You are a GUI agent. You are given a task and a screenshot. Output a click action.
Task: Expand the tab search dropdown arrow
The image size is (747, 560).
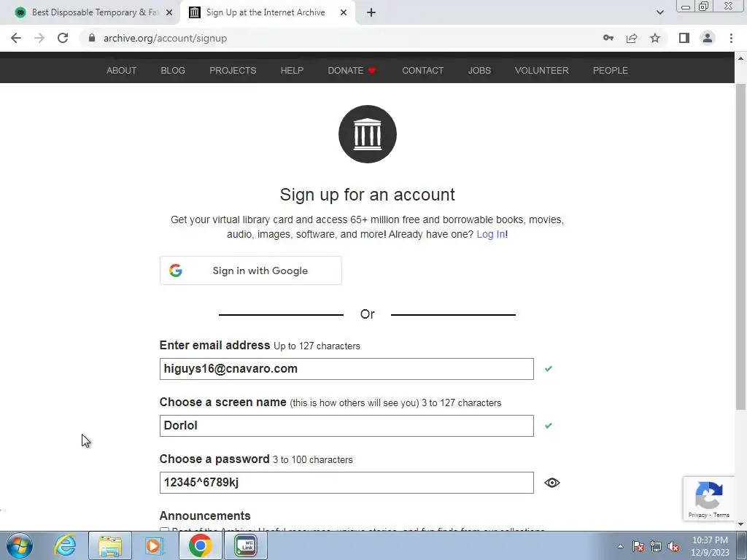[659, 12]
